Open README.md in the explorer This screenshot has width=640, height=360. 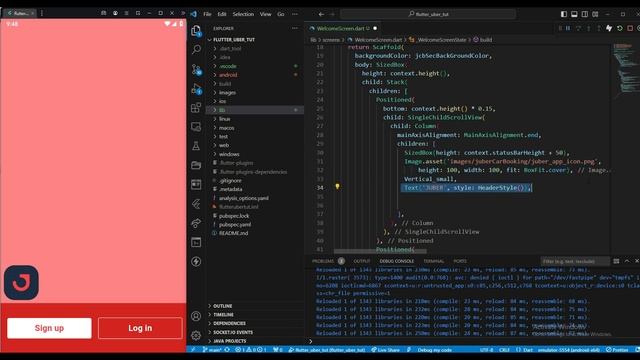(233, 233)
